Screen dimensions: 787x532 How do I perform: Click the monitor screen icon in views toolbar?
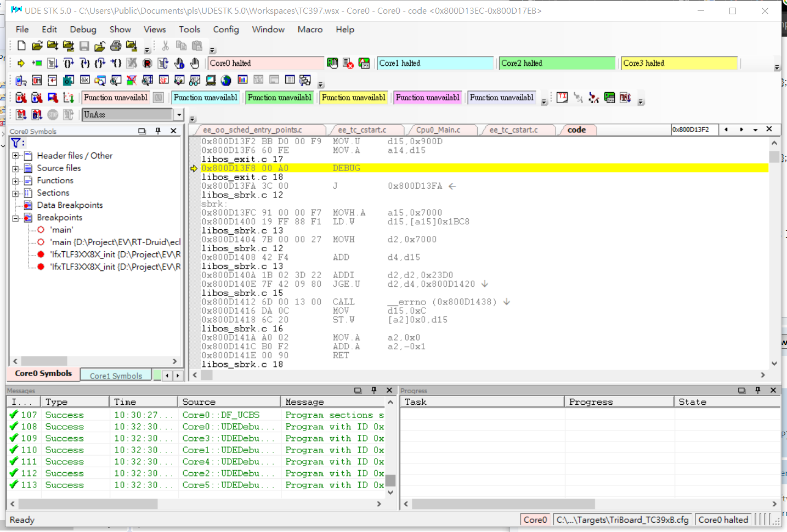click(211, 81)
